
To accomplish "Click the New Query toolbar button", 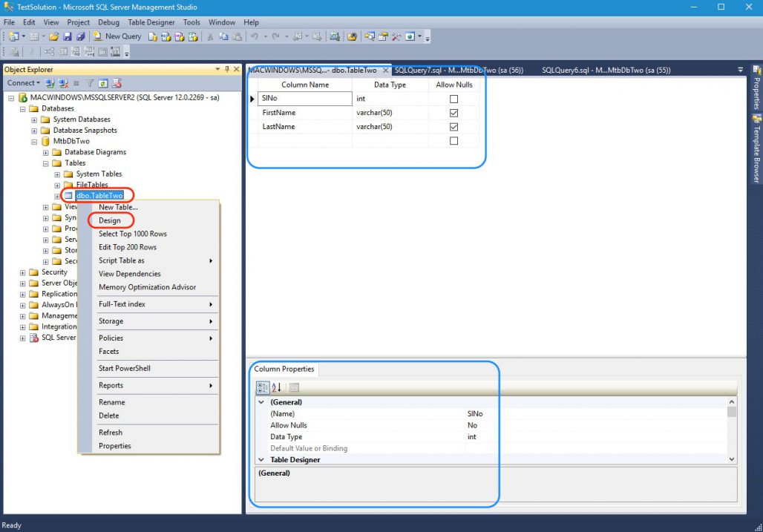I will coord(117,36).
